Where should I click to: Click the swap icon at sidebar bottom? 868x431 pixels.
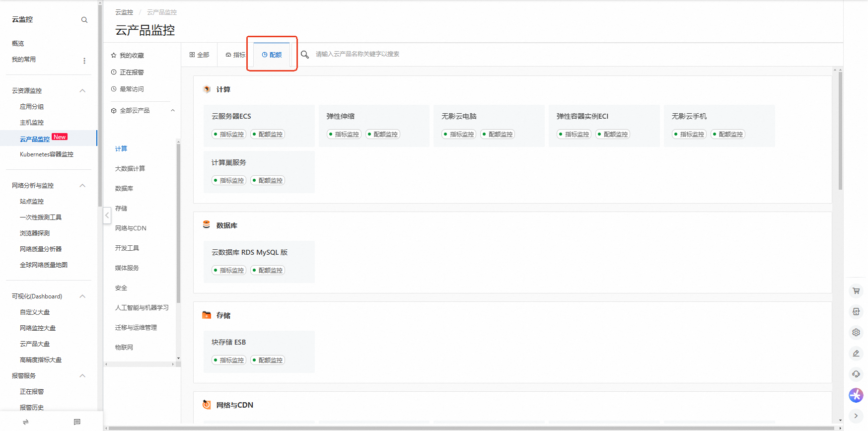pos(26,422)
